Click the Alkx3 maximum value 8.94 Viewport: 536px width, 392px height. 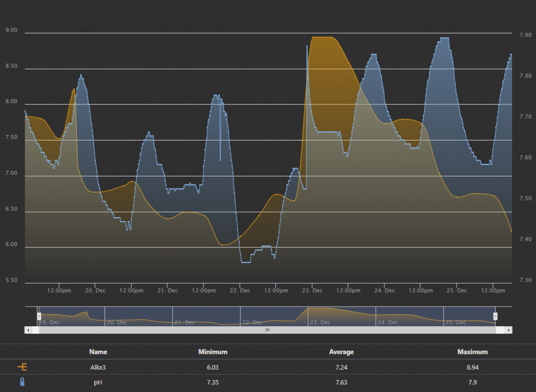click(x=472, y=367)
